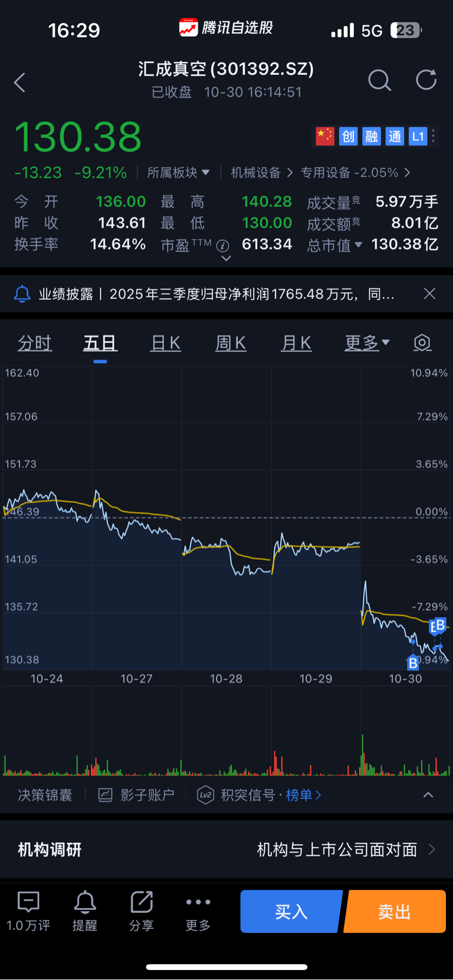Expand the 总市值 dropdown arrow
This screenshot has width=453, height=980.
(x=358, y=245)
